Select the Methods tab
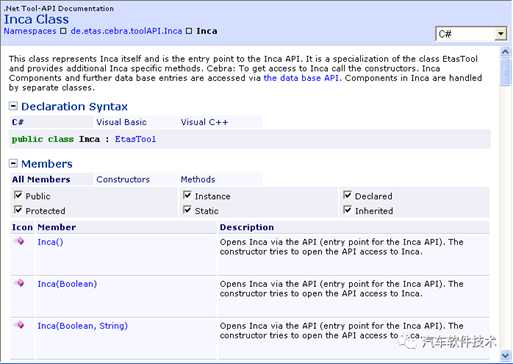This screenshot has height=364, width=513. [x=198, y=179]
